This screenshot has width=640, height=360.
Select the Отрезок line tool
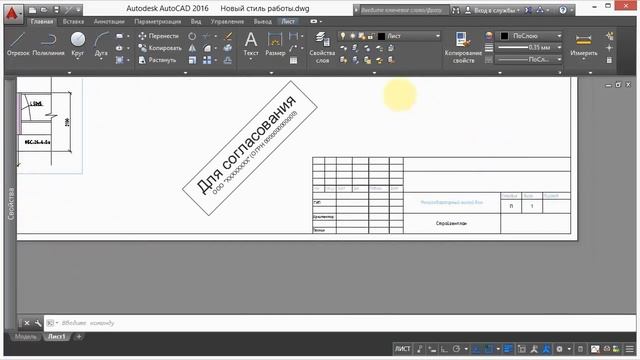click(x=18, y=44)
